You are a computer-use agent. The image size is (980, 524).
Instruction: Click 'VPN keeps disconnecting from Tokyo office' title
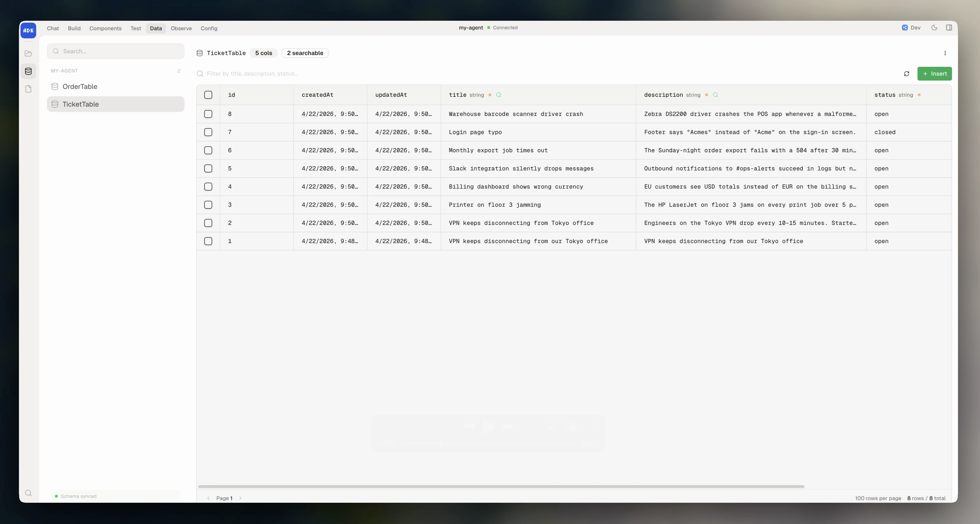[x=538, y=223]
